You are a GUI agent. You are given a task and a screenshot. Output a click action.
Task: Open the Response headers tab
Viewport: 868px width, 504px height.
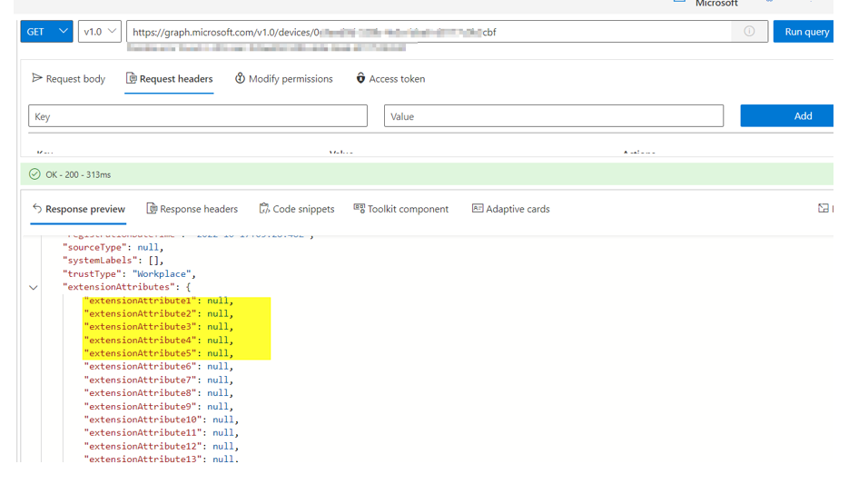[x=192, y=209]
